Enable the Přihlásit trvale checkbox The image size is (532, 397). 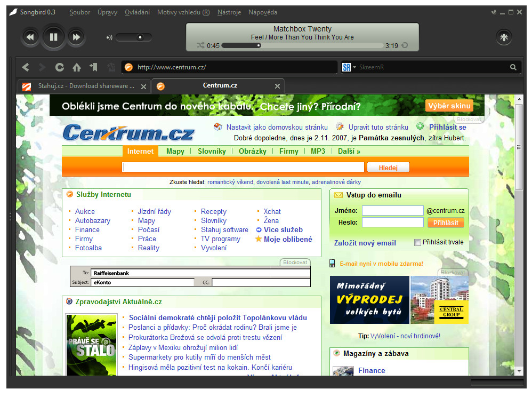click(418, 242)
